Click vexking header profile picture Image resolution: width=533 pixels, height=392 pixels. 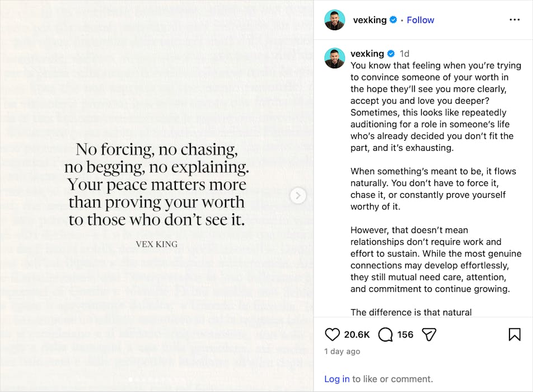pos(335,20)
